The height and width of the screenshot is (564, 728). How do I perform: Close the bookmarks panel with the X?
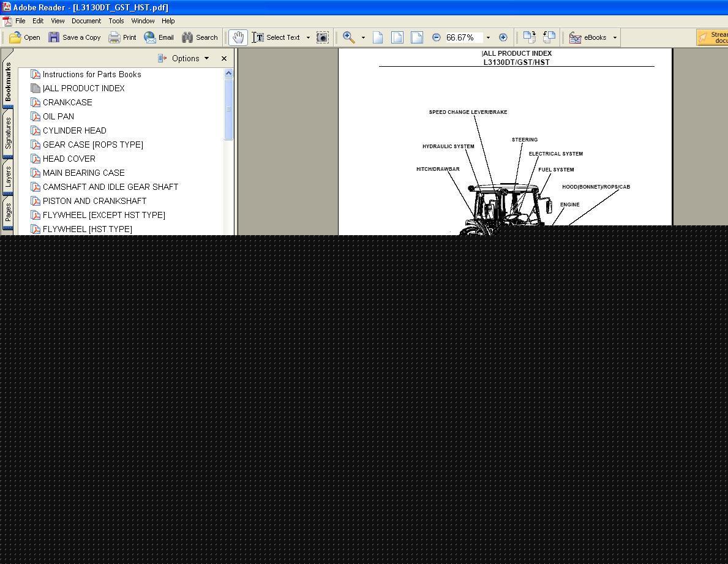point(224,59)
